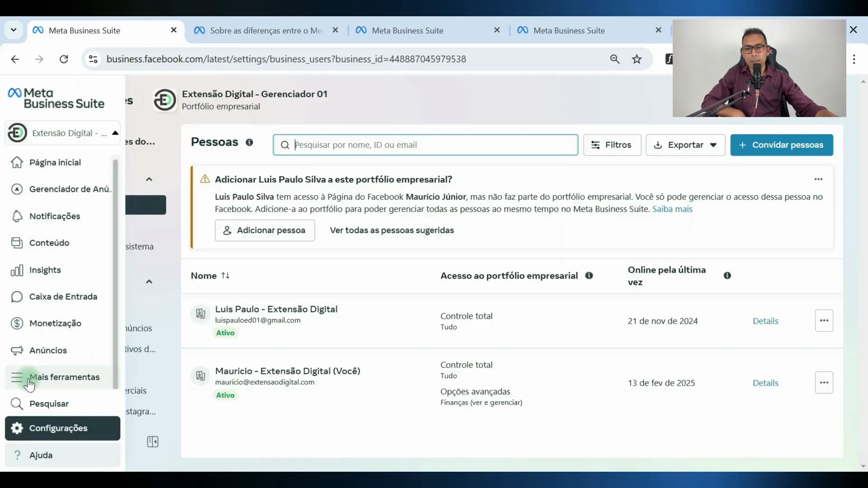This screenshot has width=868, height=488.
Task: Click Online pela última vez info icon
Action: coord(727,276)
